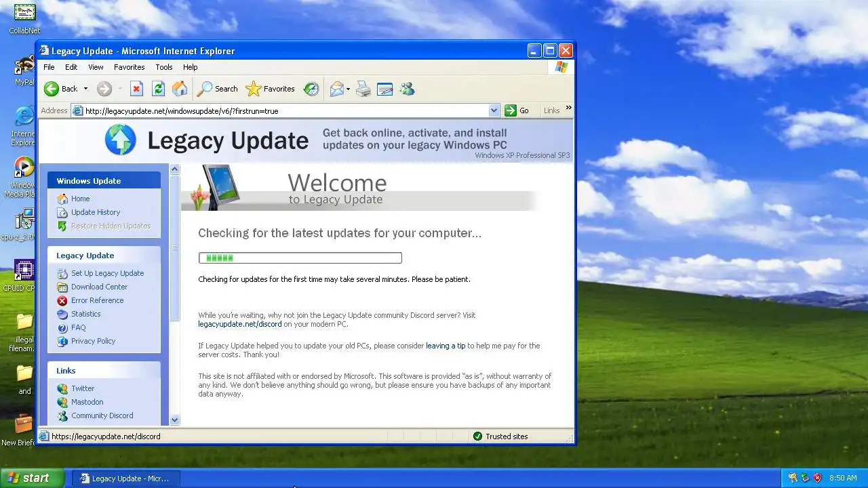Select Legacy Update taskbar button
The width and height of the screenshot is (868, 488).
coord(126,479)
